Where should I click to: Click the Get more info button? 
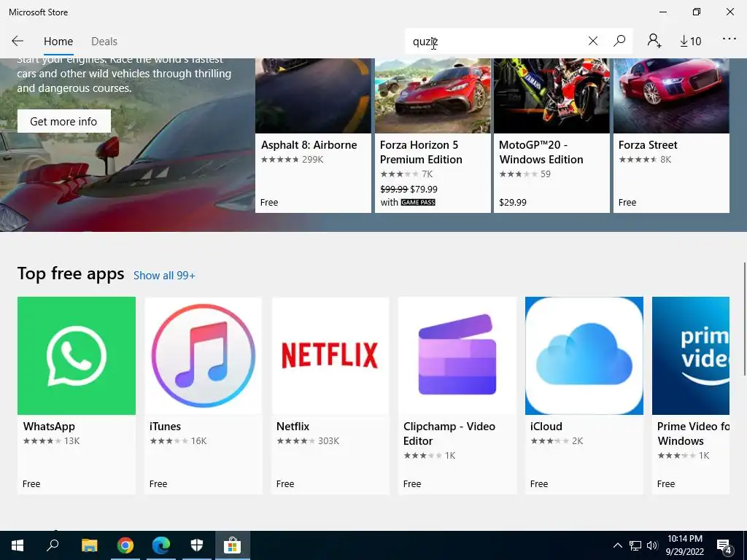click(64, 121)
